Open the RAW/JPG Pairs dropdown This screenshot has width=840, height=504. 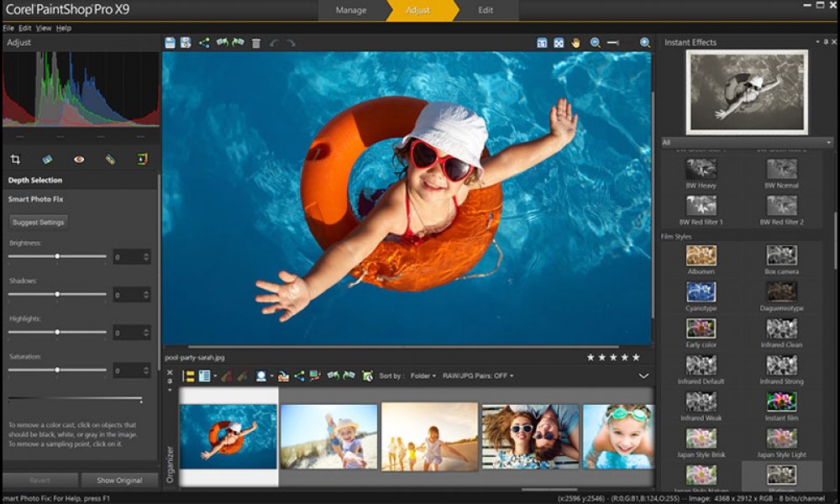pos(478,376)
